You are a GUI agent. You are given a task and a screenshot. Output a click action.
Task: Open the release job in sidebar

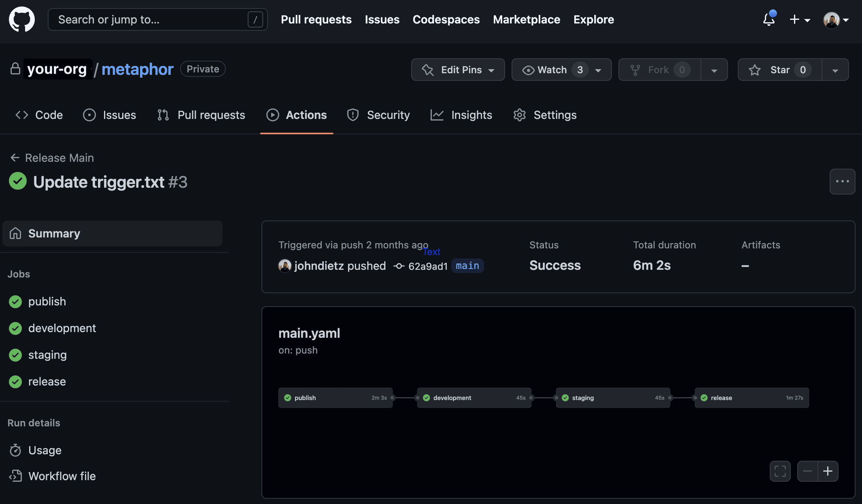47,381
